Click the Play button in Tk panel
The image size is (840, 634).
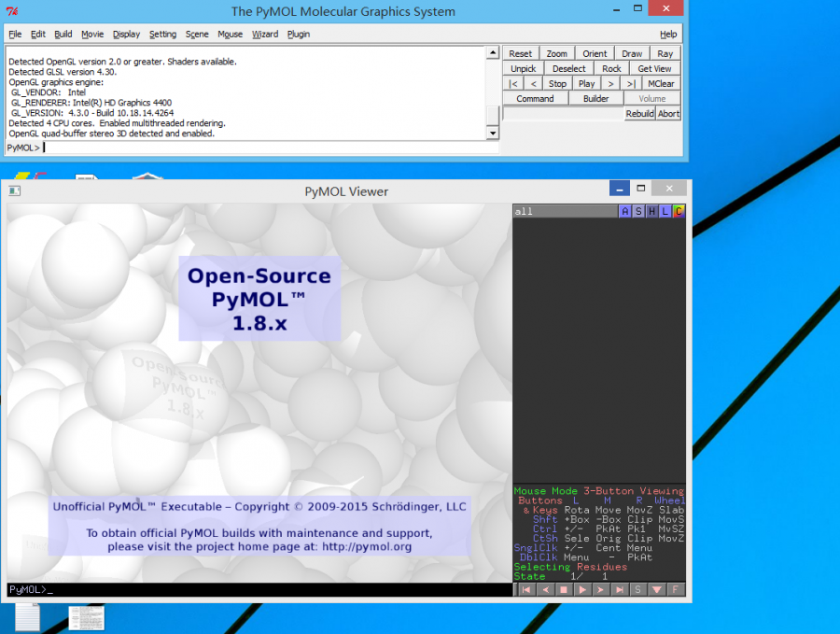(x=587, y=84)
